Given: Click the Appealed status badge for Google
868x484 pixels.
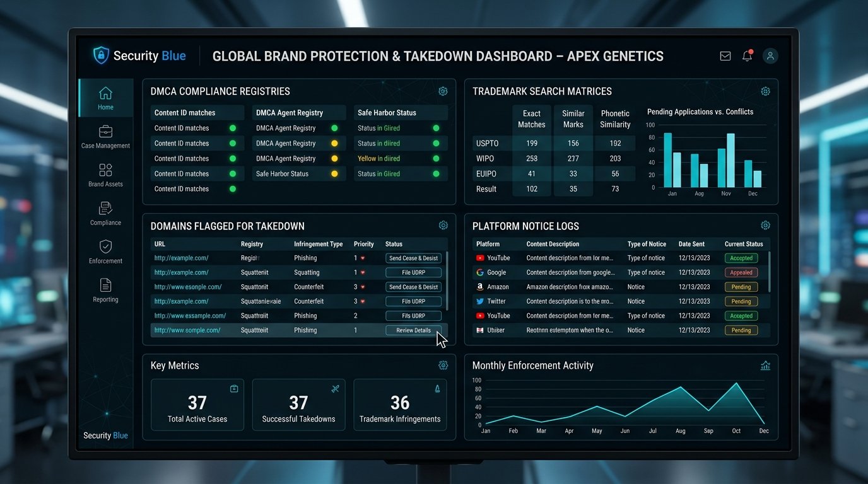Looking at the screenshot, I should 741,273.
